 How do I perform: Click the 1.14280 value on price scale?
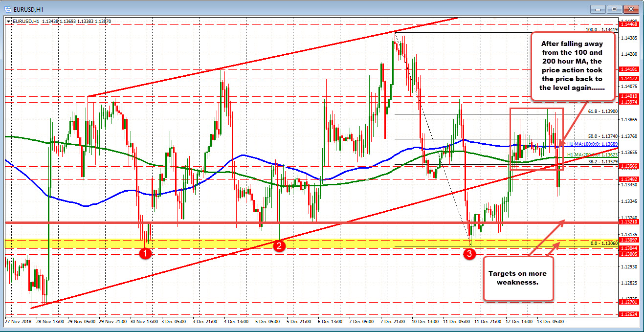(x=628, y=54)
